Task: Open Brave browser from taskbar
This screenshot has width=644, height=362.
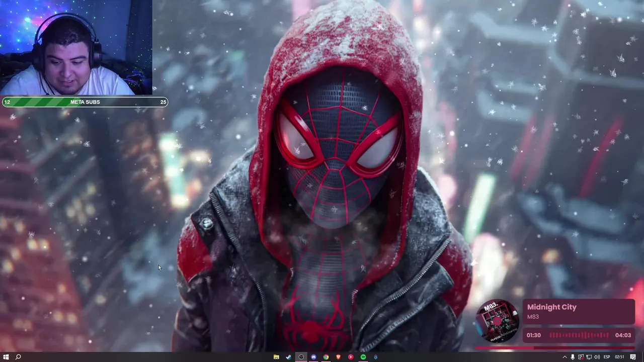Action: click(338, 357)
